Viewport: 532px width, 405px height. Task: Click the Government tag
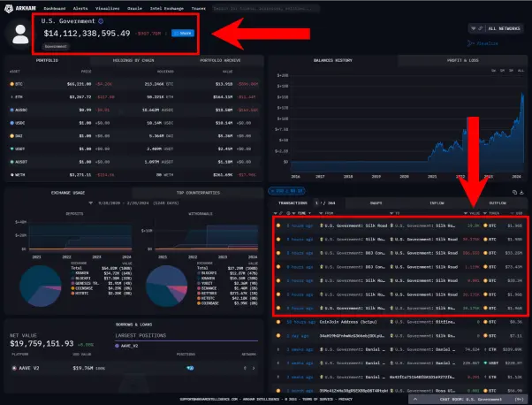(56, 46)
